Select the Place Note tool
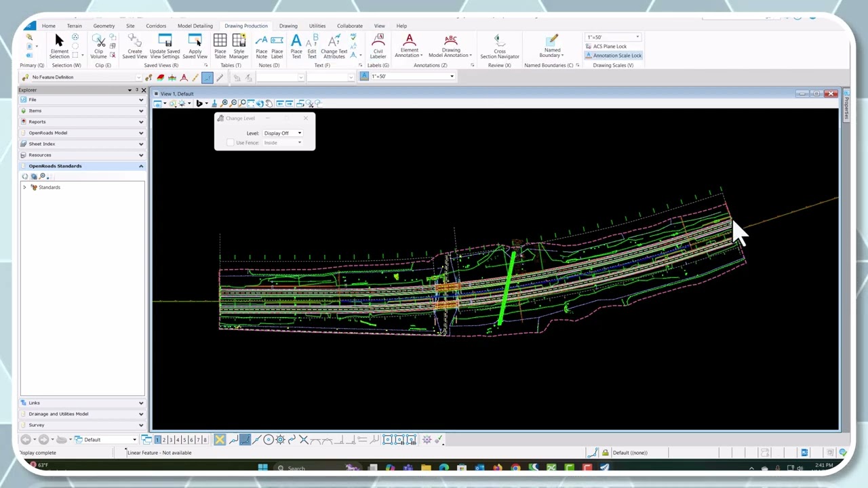Screen dimensions: 868x488 click(262, 46)
